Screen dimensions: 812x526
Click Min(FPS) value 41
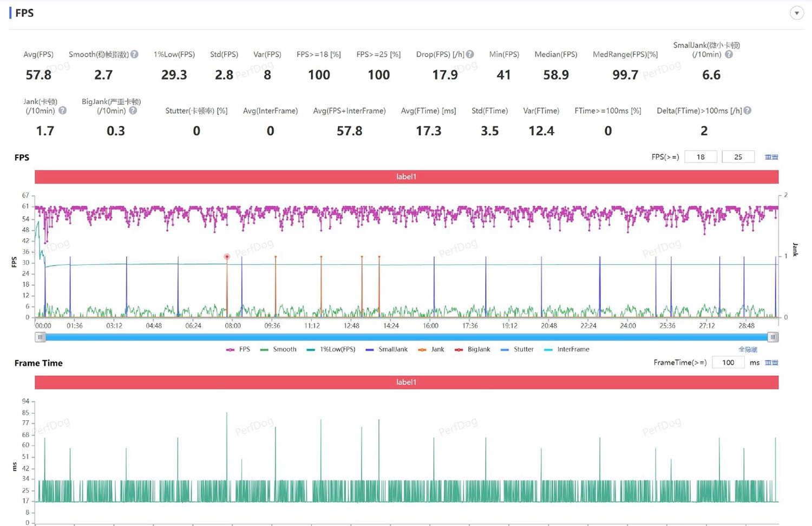[503, 75]
